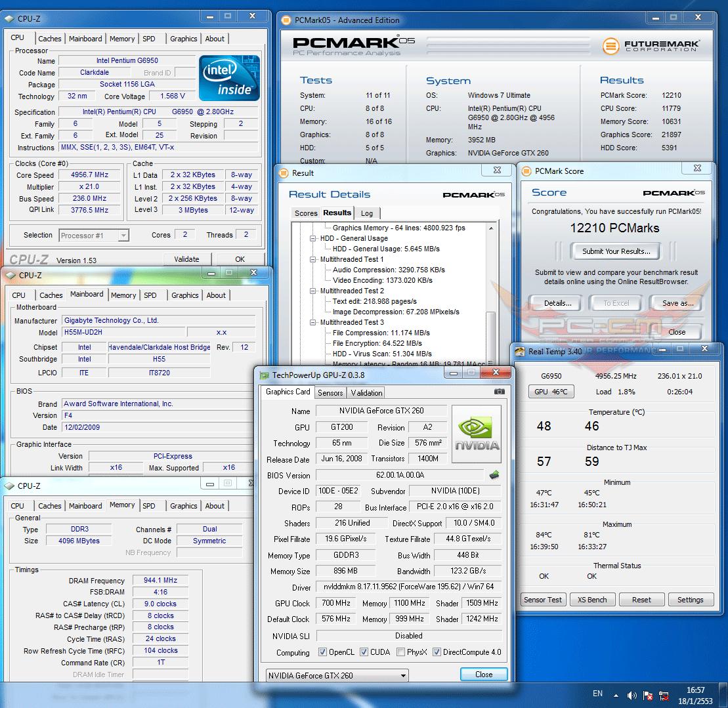The height and width of the screenshot is (708, 728).
Task: Click the Real Temp title bar icon
Action: point(520,351)
